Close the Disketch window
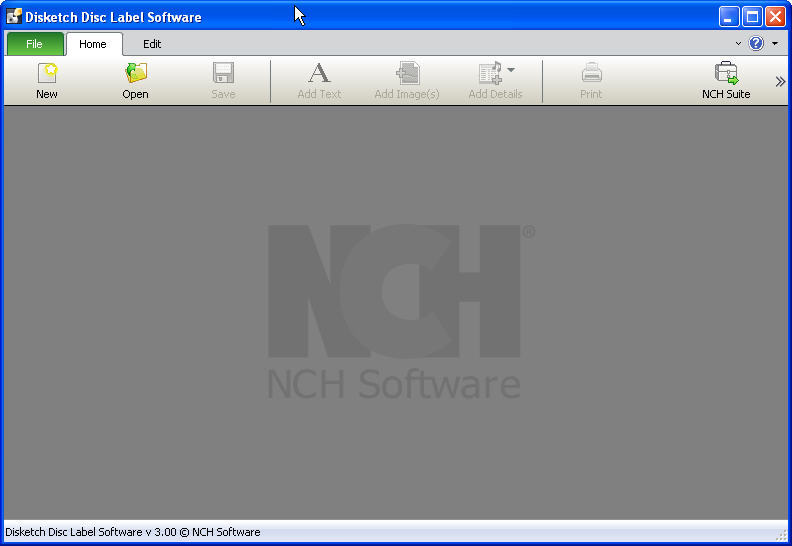792x546 pixels. tap(775, 17)
